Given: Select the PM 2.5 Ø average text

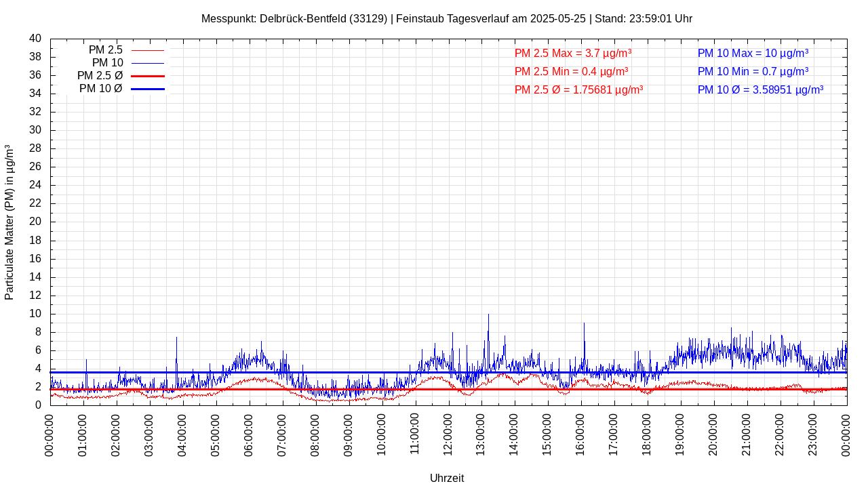Looking at the screenshot, I should (578, 89).
